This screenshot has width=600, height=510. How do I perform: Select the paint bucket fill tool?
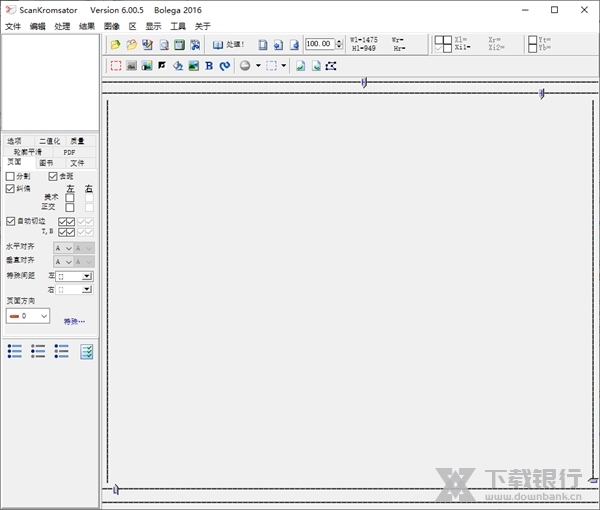click(x=178, y=66)
